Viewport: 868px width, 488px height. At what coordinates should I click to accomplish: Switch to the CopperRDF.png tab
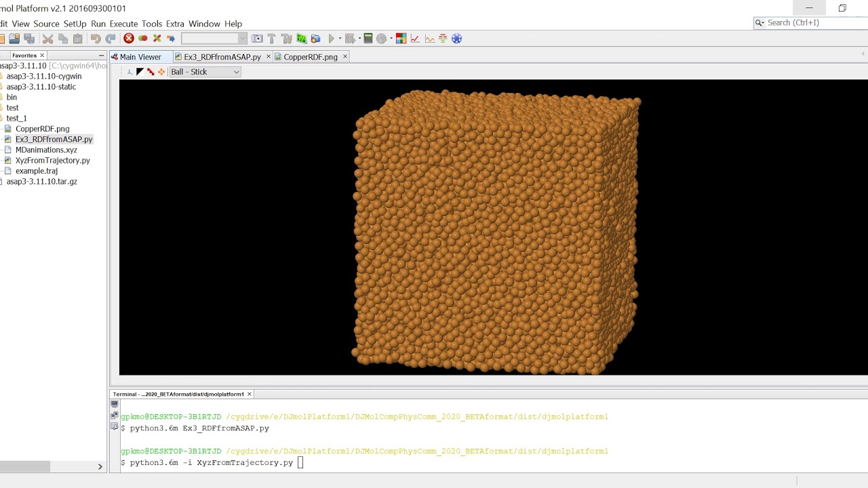(x=311, y=57)
